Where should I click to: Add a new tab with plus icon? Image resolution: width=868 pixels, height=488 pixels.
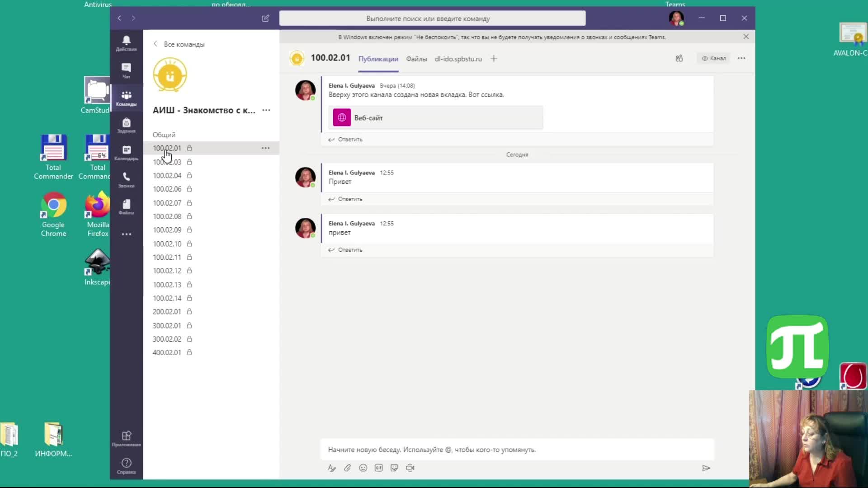494,58
